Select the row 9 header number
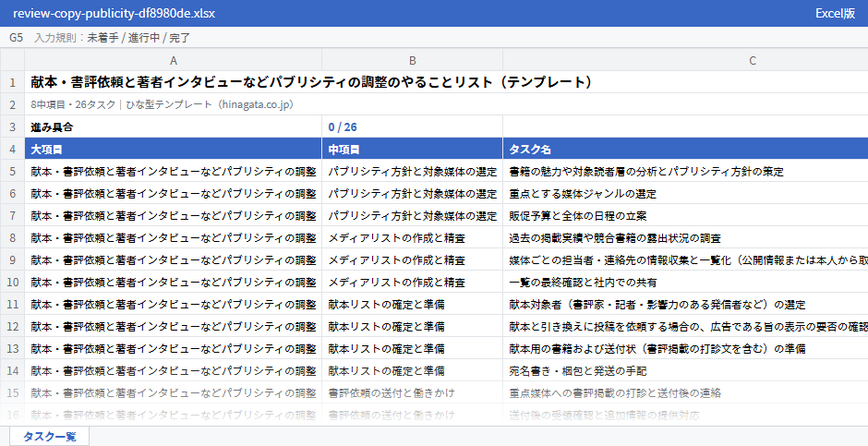 click(x=12, y=259)
